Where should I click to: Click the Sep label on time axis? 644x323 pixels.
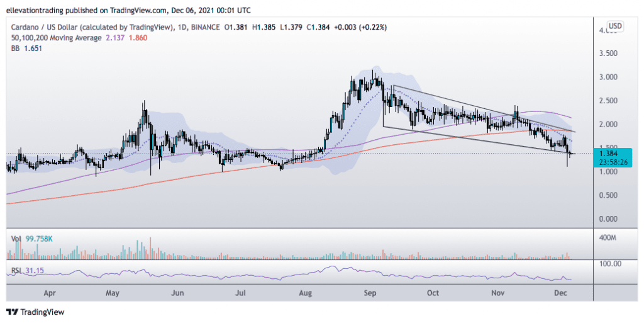click(370, 293)
